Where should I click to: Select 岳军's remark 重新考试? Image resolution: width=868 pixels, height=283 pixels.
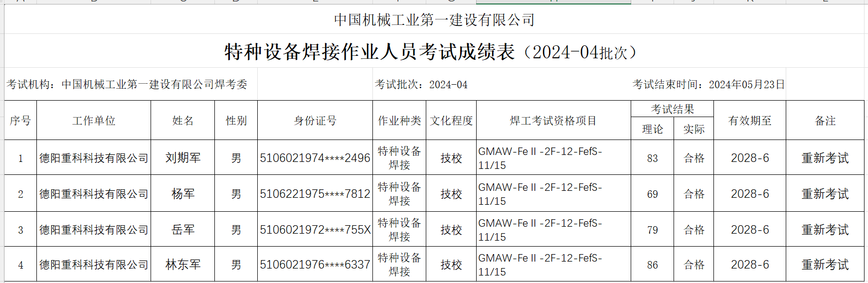[x=825, y=229]
